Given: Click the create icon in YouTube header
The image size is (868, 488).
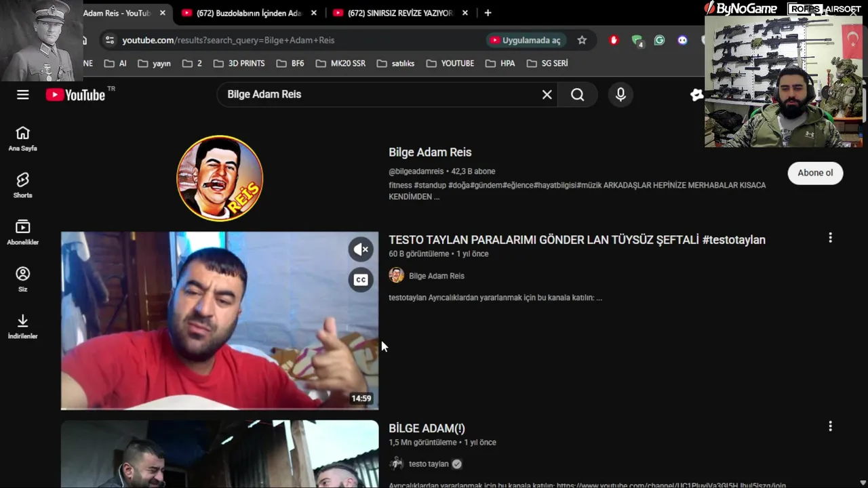Looking at the screenshot, I should tap(697, 95).
